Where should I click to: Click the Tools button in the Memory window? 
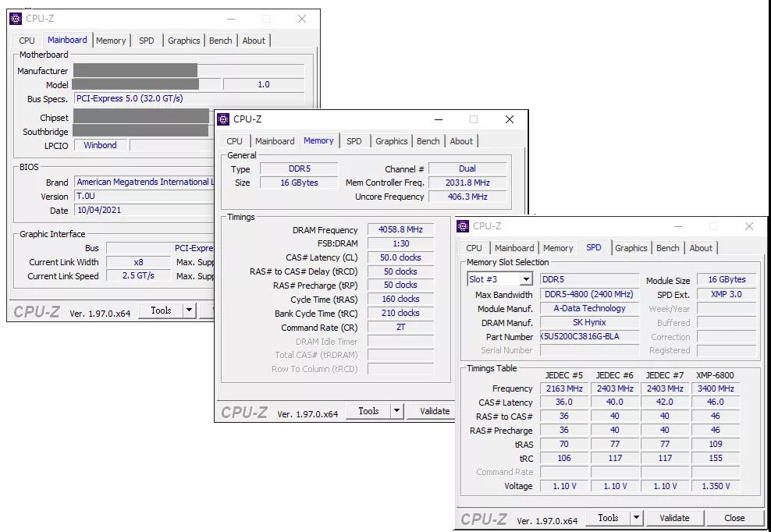(x=368, y=411)
